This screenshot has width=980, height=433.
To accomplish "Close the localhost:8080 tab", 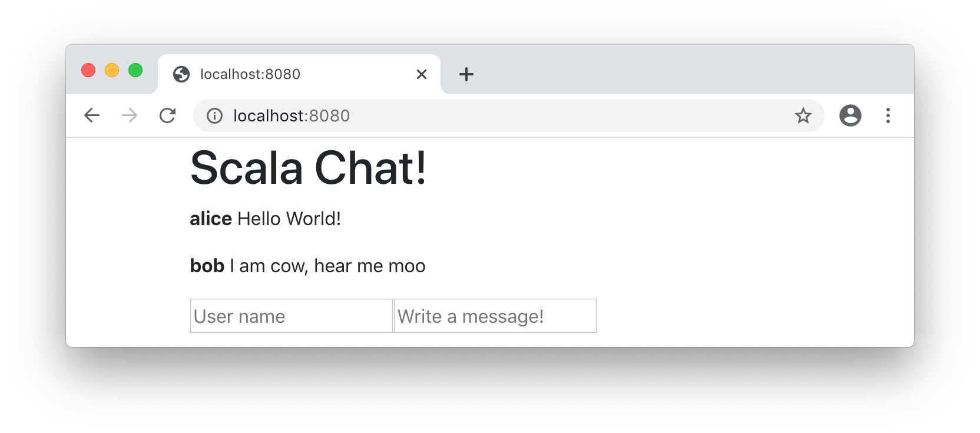I will pyautogui.click(x=421, y=74).
